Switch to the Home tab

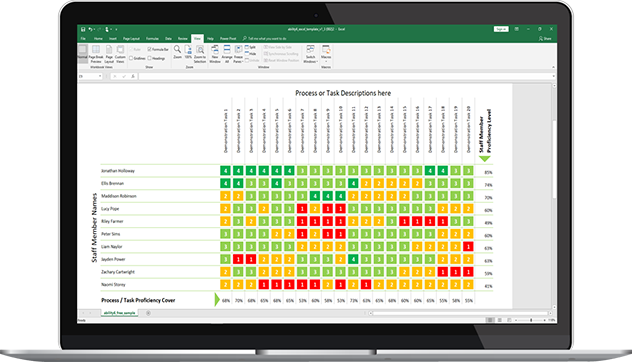98,39
